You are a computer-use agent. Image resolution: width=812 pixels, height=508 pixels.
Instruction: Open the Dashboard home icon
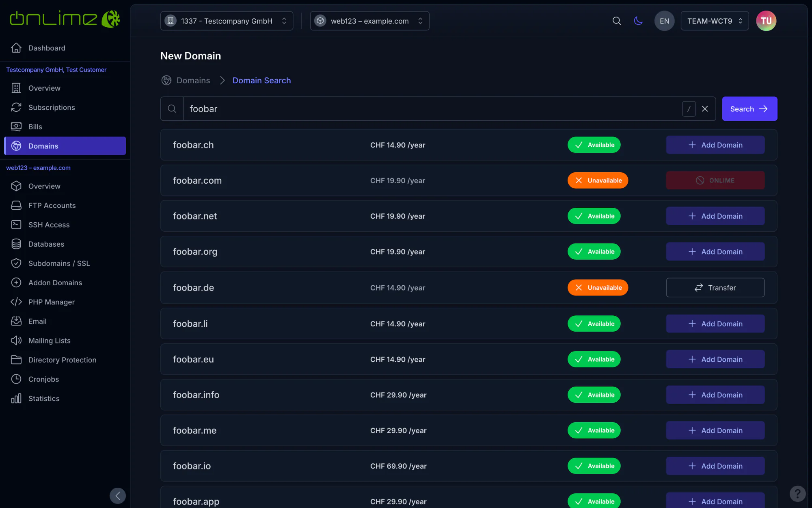tap(16, 48)
